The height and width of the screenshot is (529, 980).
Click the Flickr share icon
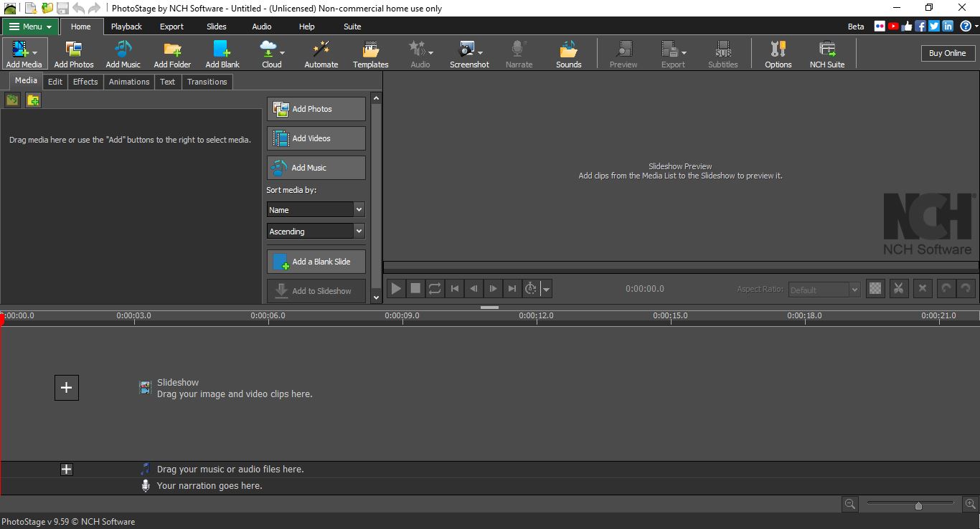(x=880, y=27)
